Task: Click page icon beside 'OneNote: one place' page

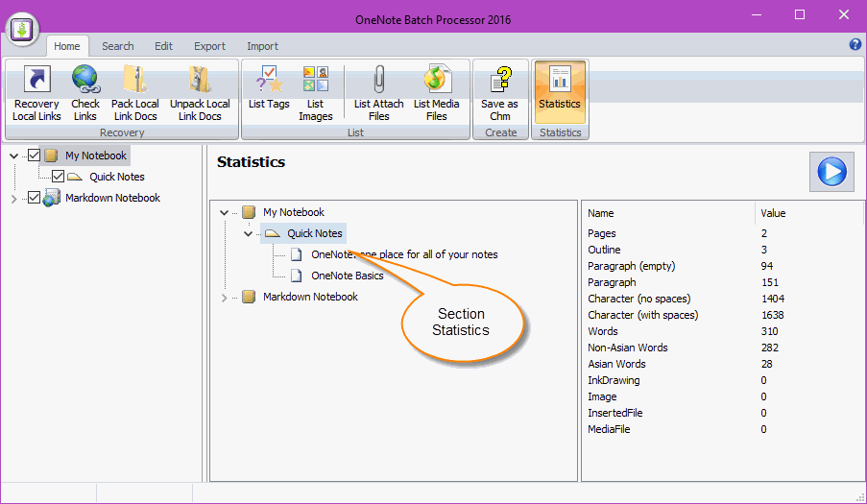Action: [297, 254]
